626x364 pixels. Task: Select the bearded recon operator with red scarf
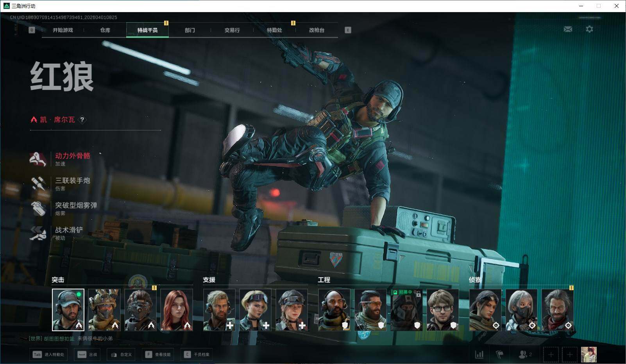coord(558,310)
